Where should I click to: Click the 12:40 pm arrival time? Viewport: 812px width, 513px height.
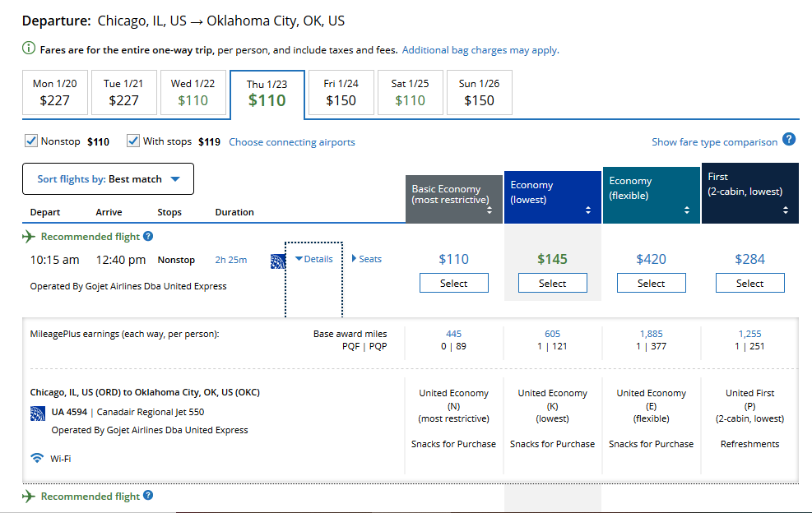pos(121,260)
